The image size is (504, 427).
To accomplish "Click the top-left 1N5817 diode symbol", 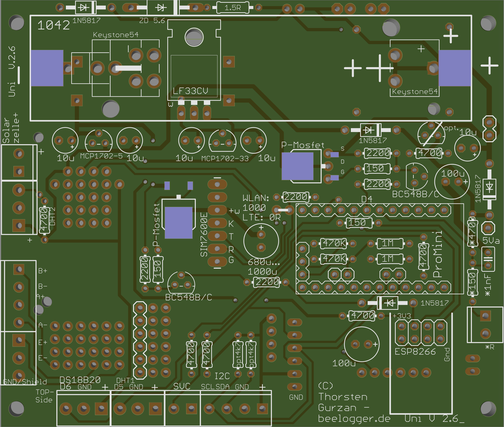I will click(x=84, y=8).
